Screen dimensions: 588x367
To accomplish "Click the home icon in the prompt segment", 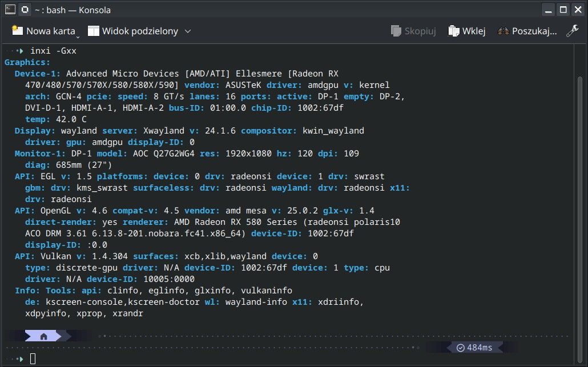I will pos(43,336).
